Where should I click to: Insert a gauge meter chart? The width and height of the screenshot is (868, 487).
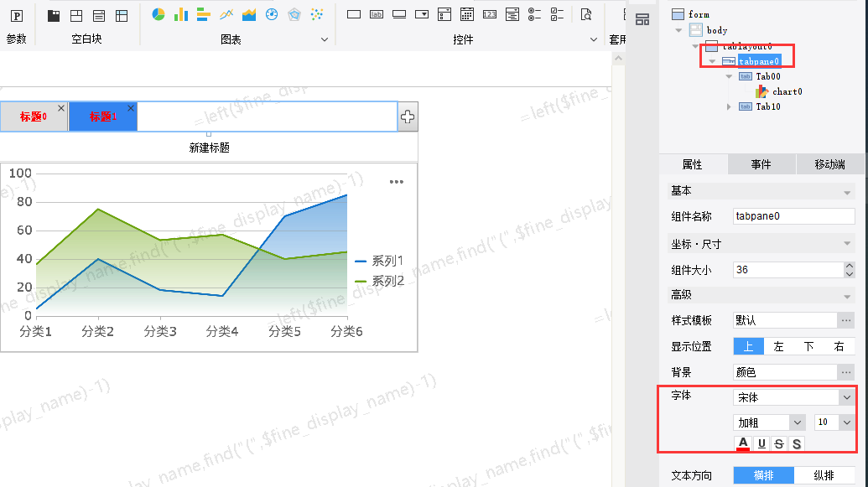click(272, 14)
